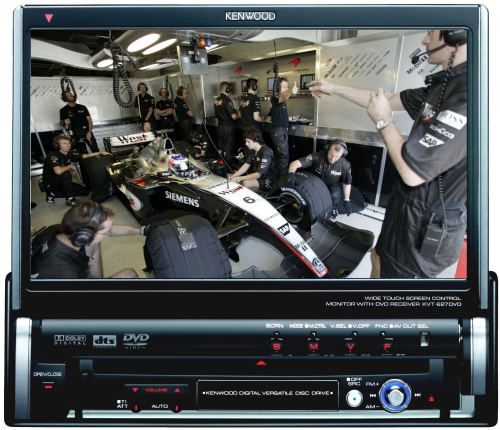Push the red M mode button
This screenshot has height=430, width=500.
pyautogui.click(x=313, y=347)
